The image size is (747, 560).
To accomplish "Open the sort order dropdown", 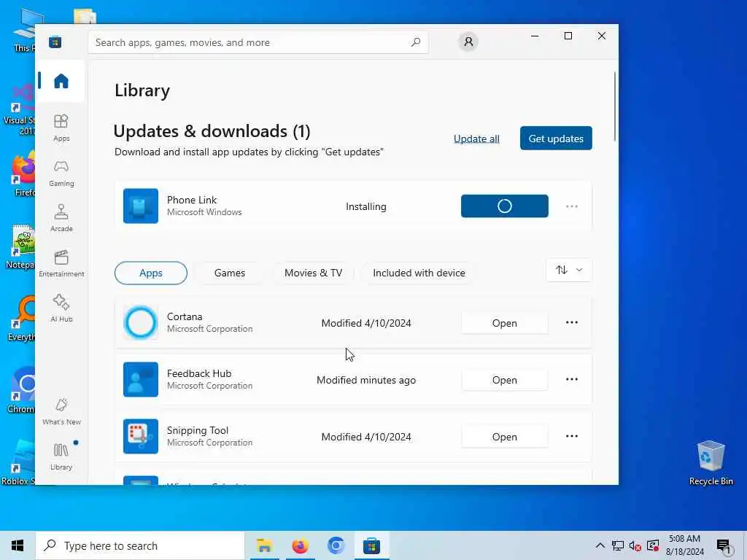I will tap(568, 270).
